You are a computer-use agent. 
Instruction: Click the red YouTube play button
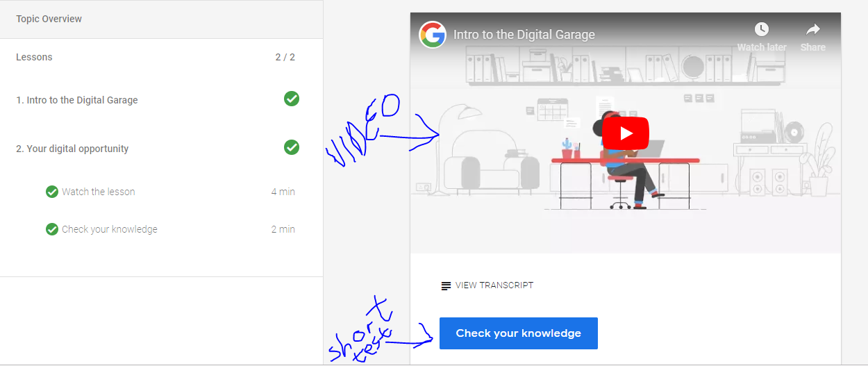click(625, 133)
